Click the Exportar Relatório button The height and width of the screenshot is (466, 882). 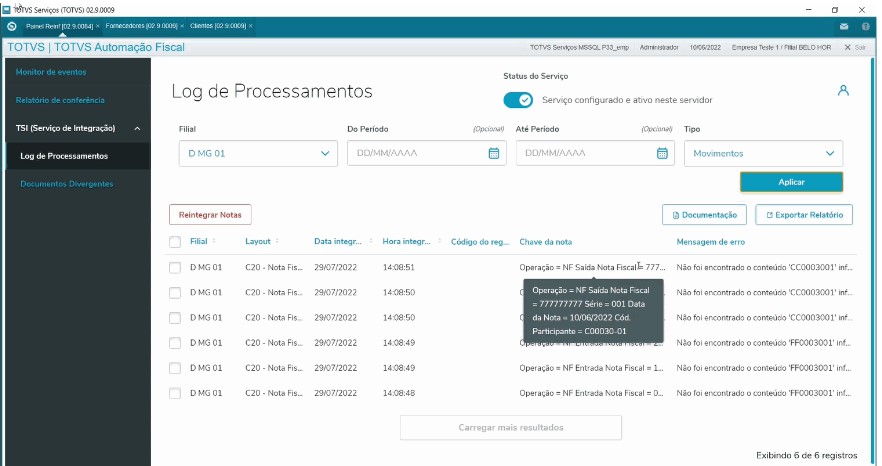click(x=803, y=214)
